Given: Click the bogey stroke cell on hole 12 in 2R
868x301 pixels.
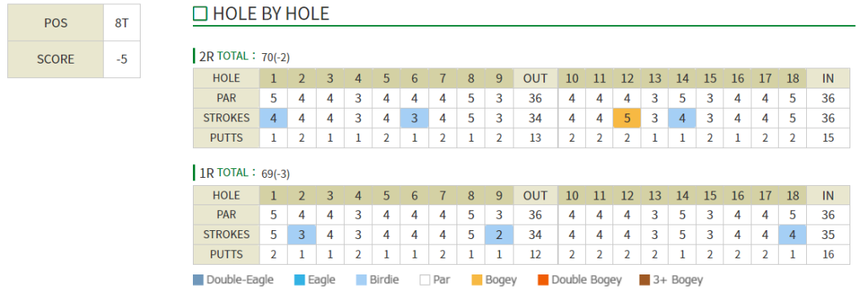Looking at the screenshot, I should pos(627,118).
